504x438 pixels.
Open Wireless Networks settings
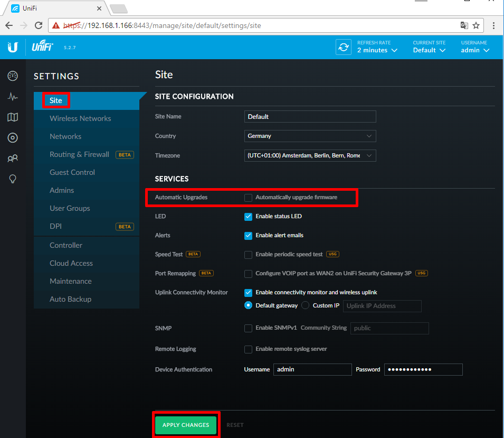pyautogui.click(x=87, y=118)
